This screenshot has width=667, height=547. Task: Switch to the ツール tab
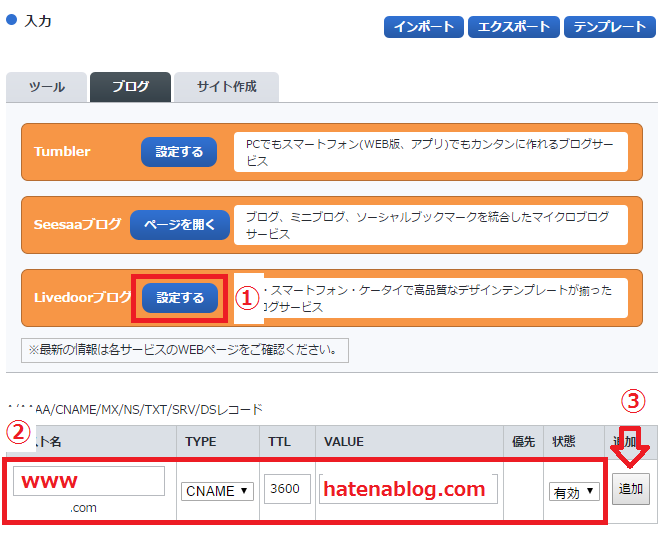46,87
